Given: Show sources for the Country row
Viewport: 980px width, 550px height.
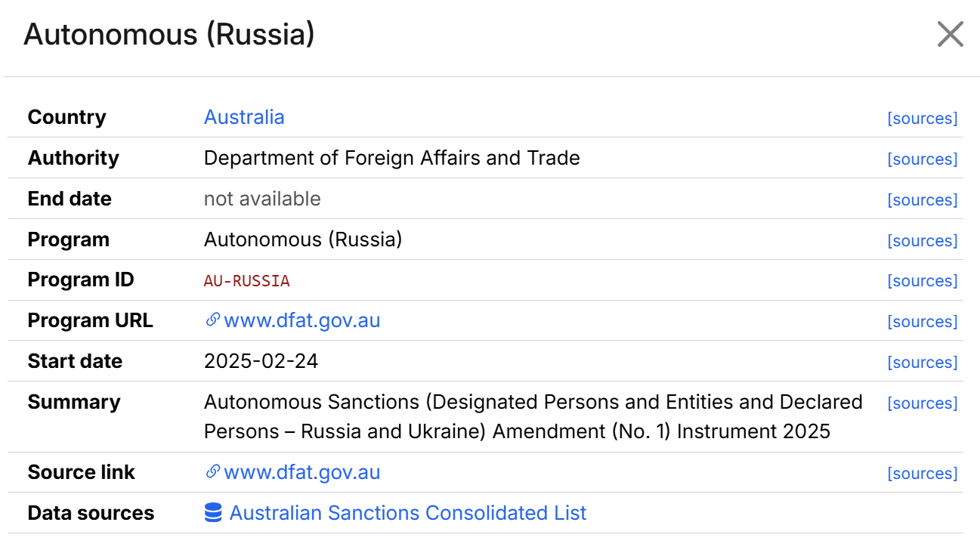Looking at the screenshot, I should pyautogui.click(x=923, y=119).
